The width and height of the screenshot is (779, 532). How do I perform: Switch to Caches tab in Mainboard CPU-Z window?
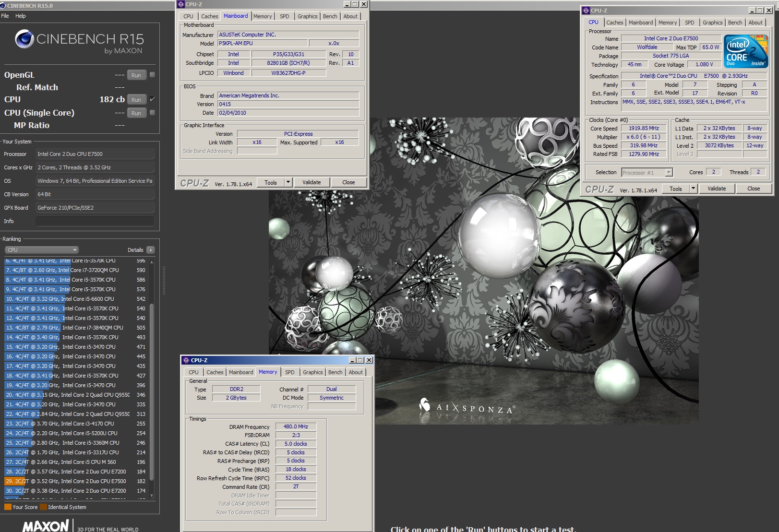209,16
